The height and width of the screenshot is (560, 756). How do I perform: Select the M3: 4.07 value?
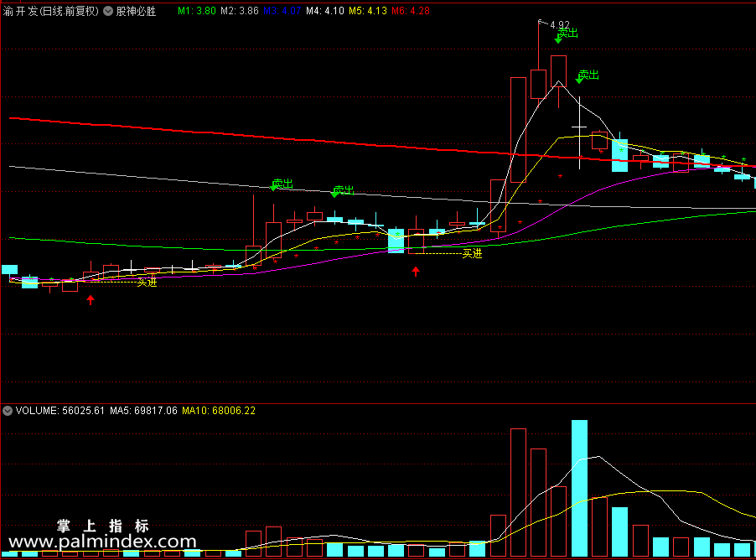click(282, 11)
